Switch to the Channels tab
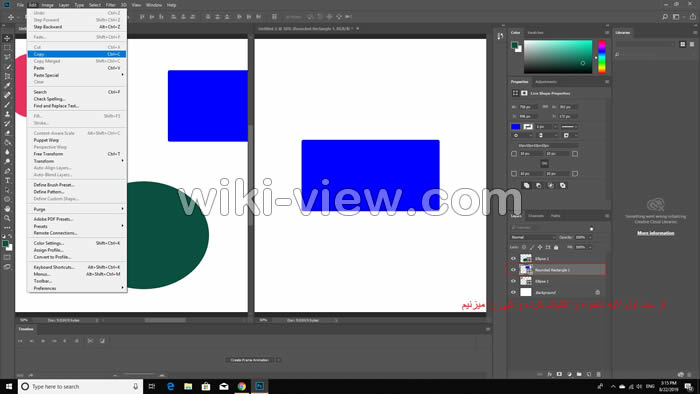Image resolution: width=700 pixels, height=394 pixels. point(536,216)
